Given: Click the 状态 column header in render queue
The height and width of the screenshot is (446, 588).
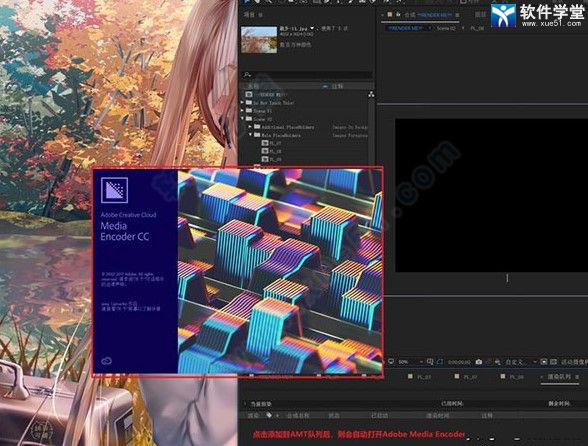Looking at the screenshot, I should 334,415.
